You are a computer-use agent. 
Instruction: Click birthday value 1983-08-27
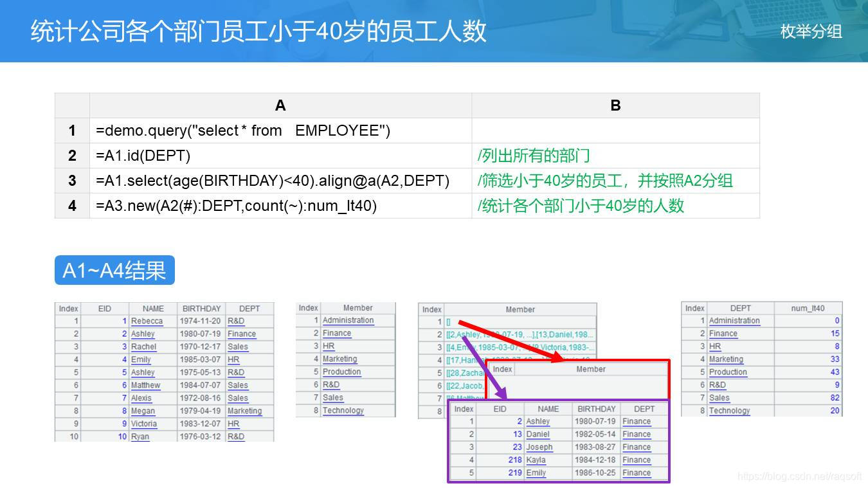click(x=597, y=447)
